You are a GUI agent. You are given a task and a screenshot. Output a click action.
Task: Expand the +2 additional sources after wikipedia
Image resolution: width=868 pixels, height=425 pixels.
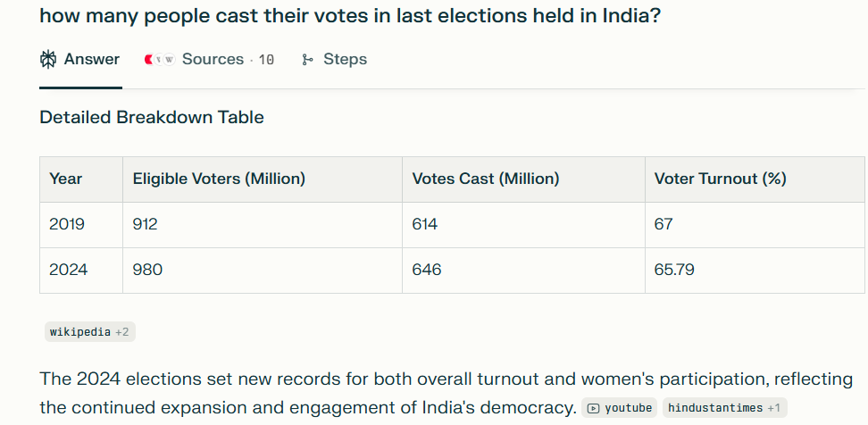pyautogui.click(x=122, y=332)
